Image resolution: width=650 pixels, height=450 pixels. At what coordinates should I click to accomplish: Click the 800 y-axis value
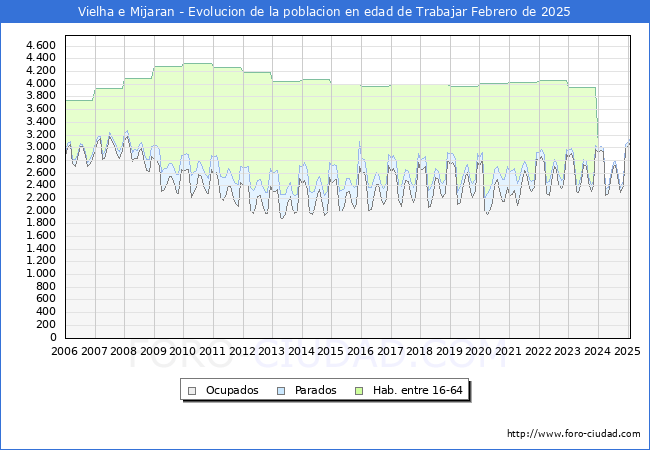tap(46, 286)
